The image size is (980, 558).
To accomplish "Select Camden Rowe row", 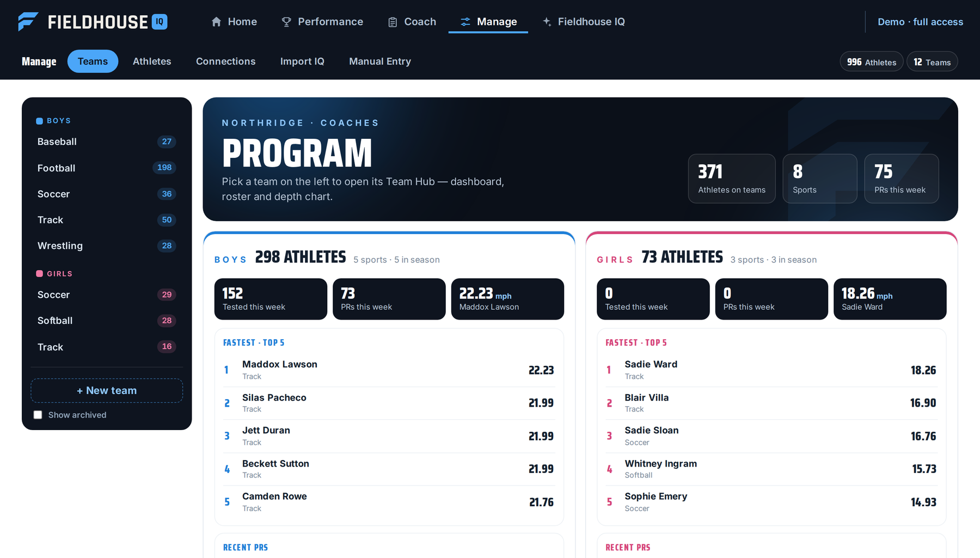I will 389,502.
